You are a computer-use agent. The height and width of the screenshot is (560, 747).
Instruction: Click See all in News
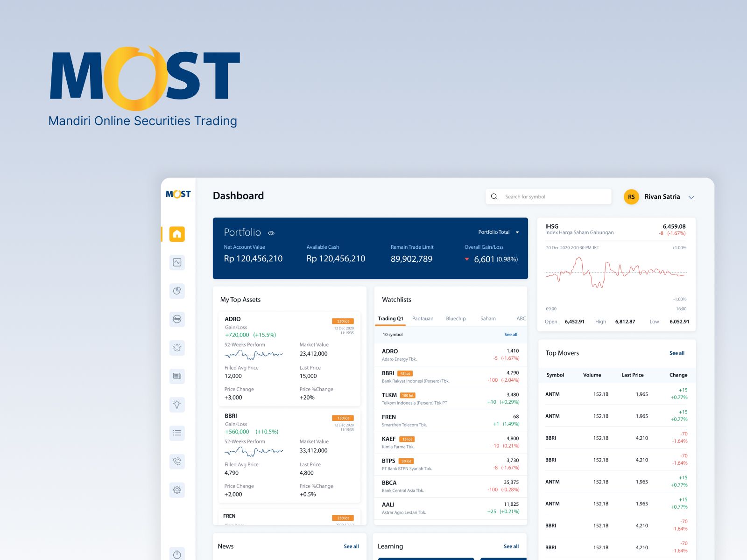coord(351,546)
